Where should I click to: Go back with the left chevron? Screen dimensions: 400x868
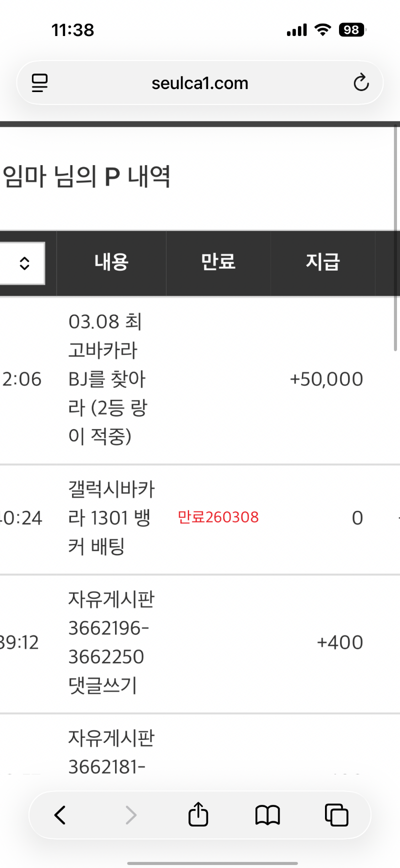[x=60, y=815]
